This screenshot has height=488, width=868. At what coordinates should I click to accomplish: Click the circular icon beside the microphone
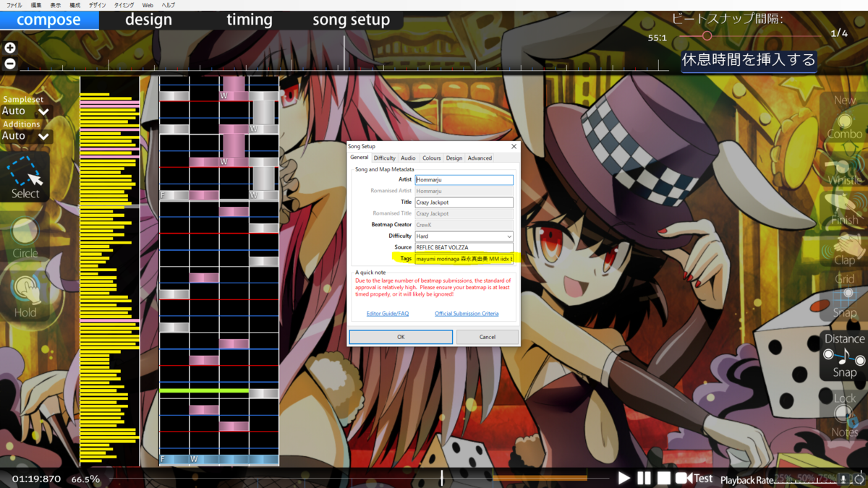[858, 479]
